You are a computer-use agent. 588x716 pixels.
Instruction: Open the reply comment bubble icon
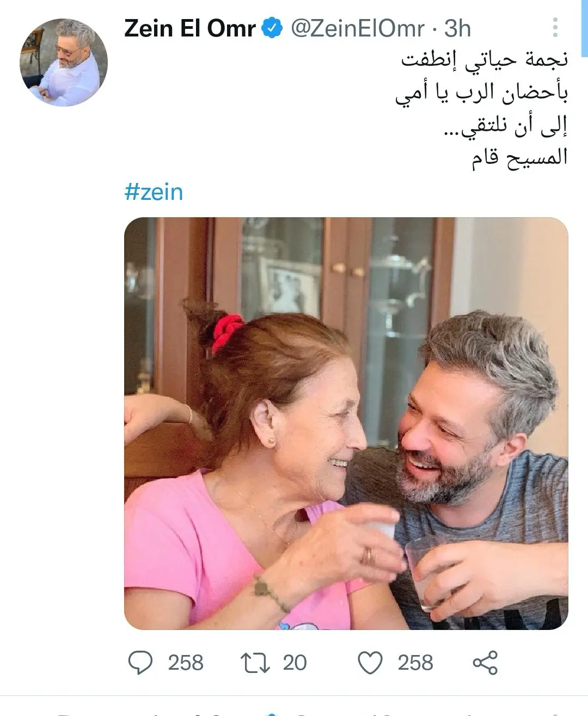(140, 663)
